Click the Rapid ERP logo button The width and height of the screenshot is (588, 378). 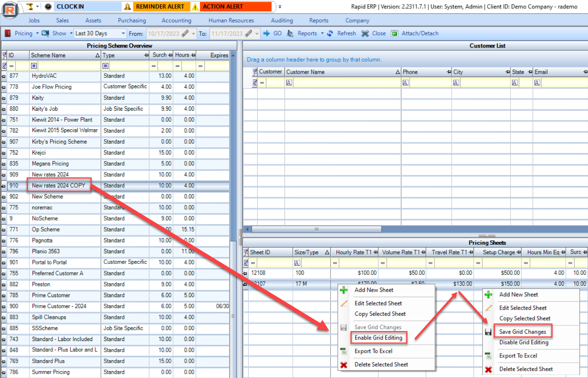[x=10, y=10]
